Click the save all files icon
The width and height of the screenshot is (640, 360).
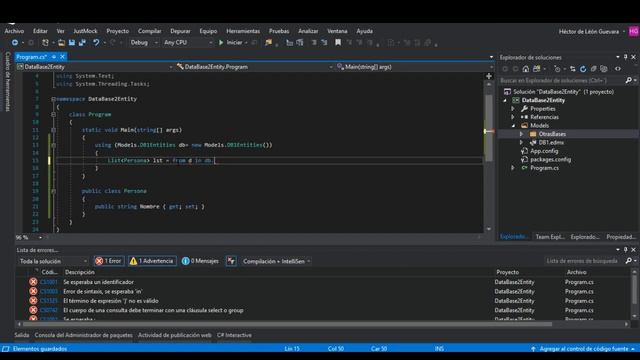pyautogui.click(x=82, y=42)
